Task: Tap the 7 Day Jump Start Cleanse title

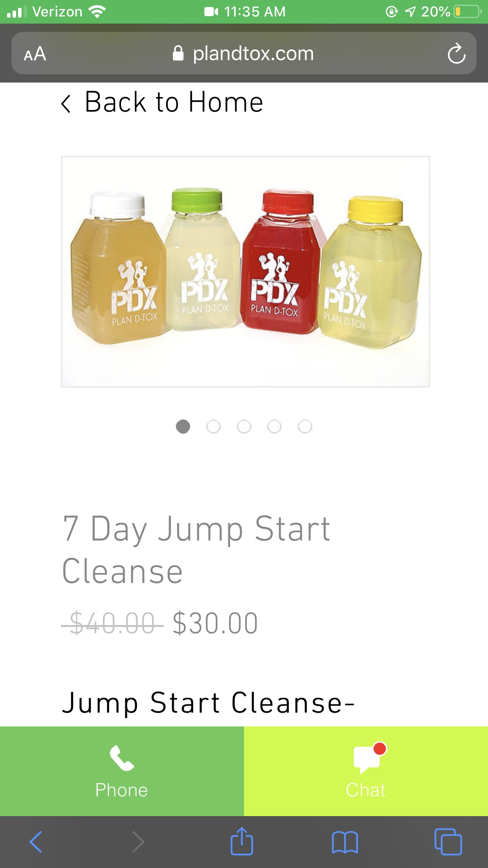Action: click(x=196, y=550)
